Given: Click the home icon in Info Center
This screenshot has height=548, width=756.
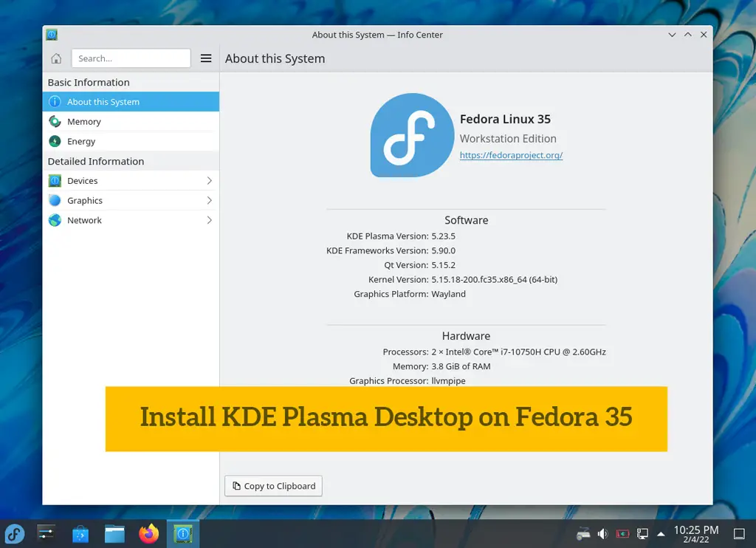Looking at the screenshot, I should coord(56,58).
